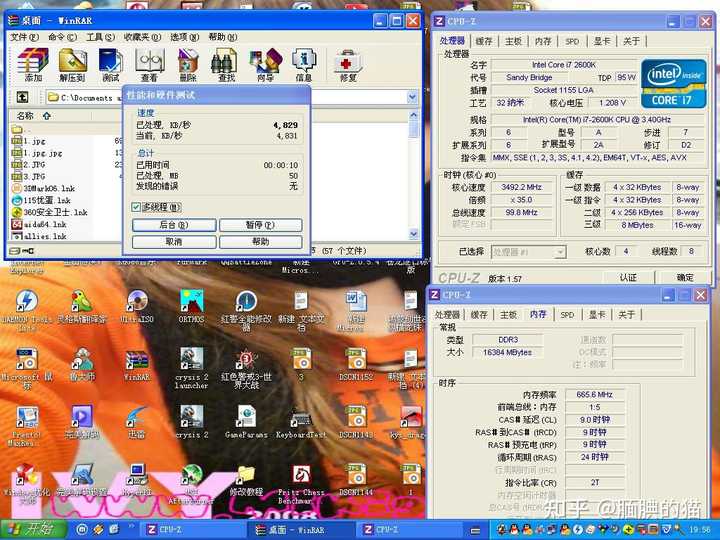Open the 命令(C) menu in WinRAR

coord(62,37)
